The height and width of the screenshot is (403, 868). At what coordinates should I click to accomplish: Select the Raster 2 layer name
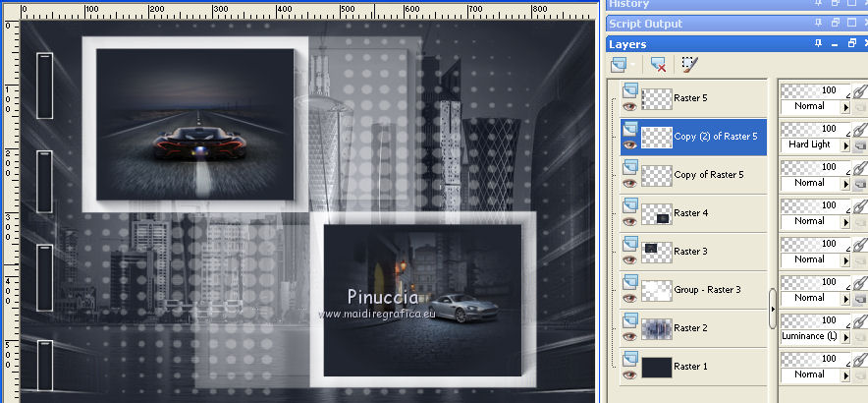[690, 327]
